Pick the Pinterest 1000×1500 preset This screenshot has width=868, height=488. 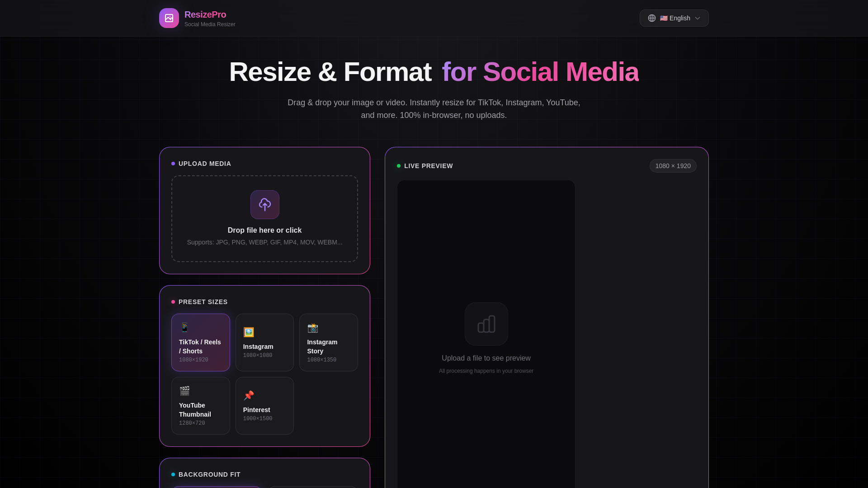264,406
